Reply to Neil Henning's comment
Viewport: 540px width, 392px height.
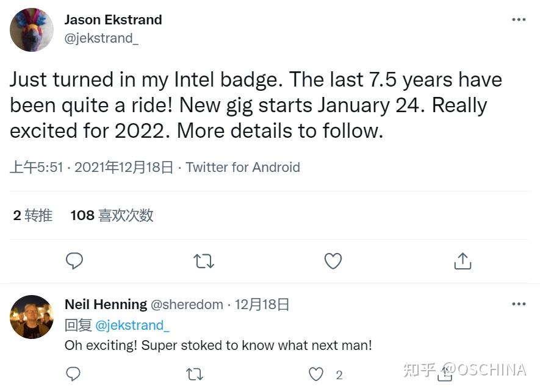(73, 374)
